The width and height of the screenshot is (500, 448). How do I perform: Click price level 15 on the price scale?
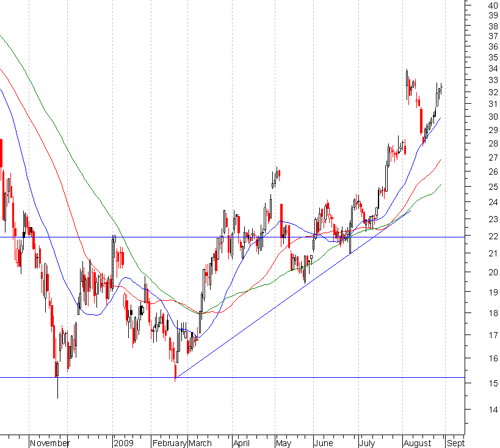click(493, 383)
